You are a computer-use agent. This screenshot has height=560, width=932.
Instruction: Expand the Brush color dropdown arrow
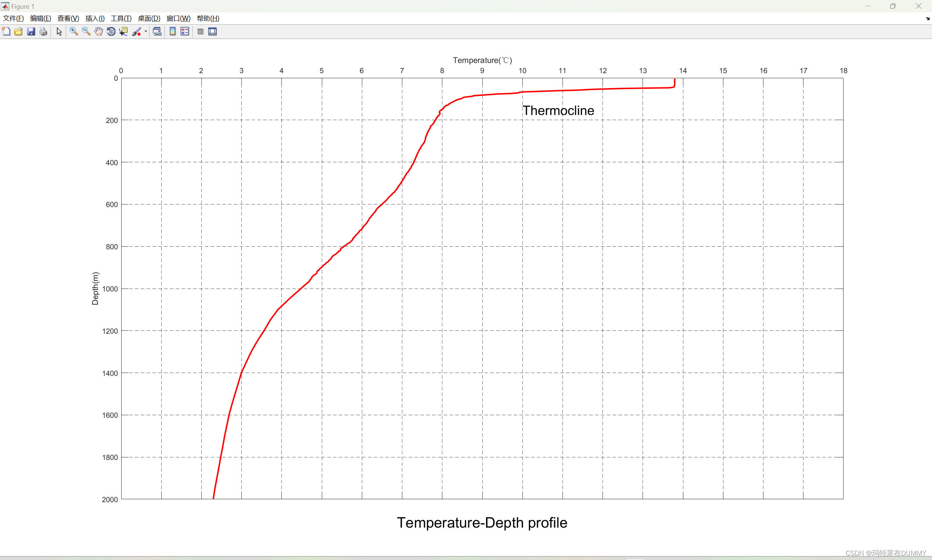click(146, 32)
